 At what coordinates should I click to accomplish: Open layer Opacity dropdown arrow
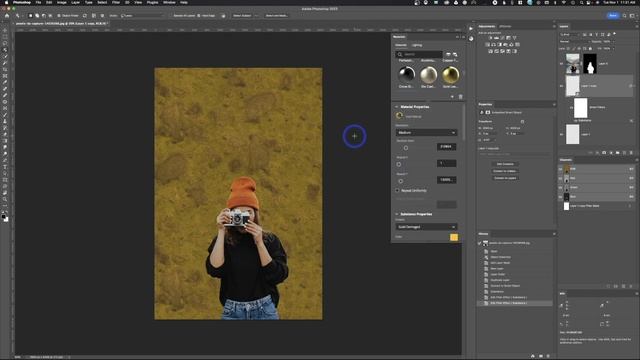click(x=612, y=42)
